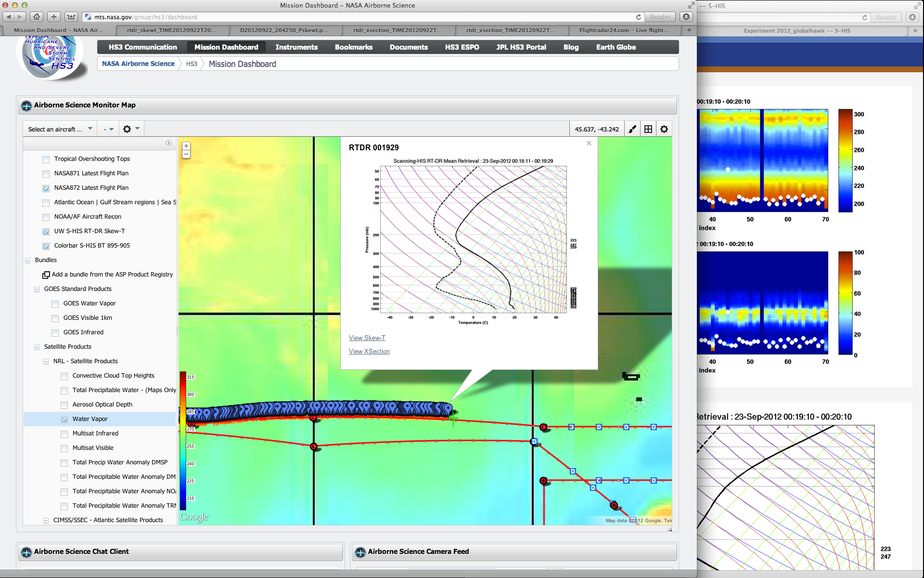The height and width of the screenshot is (578, 924).
Task: Enable the Tropical Overshooting Tops checkbox
Action: tap(46, 159)
